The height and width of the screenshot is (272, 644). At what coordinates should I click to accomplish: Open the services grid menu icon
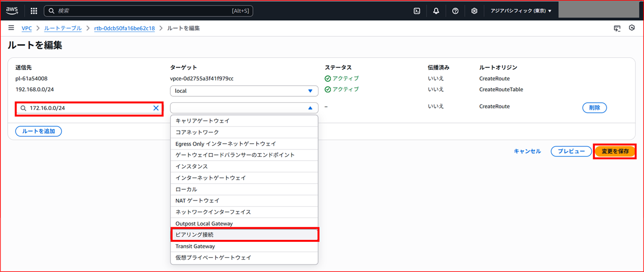[x=34, y=11]
